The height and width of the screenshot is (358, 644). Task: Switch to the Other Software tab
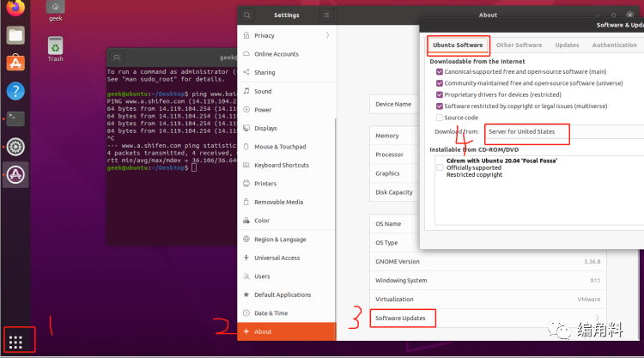(519, 46)
